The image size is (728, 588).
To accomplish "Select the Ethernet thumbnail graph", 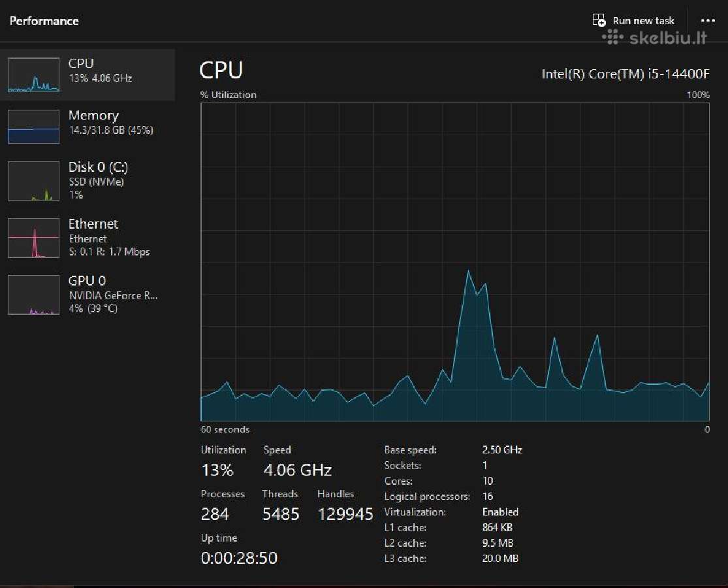I will pyautogui.click(x=33, y=238).
